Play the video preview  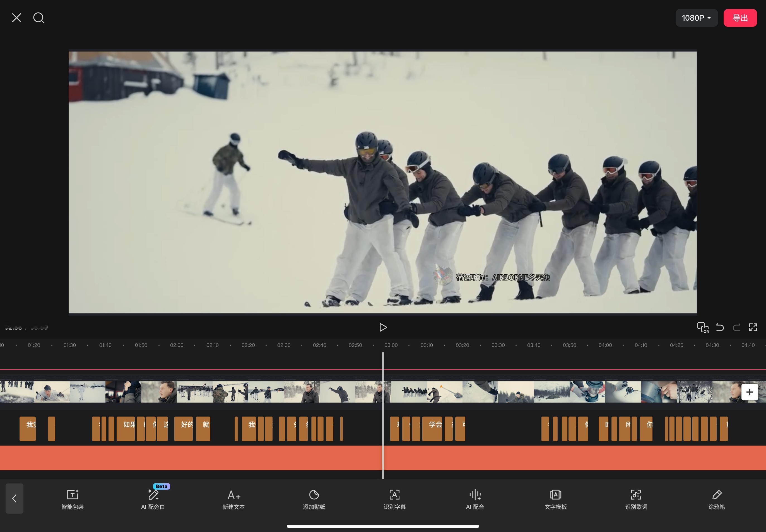(383, 327)
